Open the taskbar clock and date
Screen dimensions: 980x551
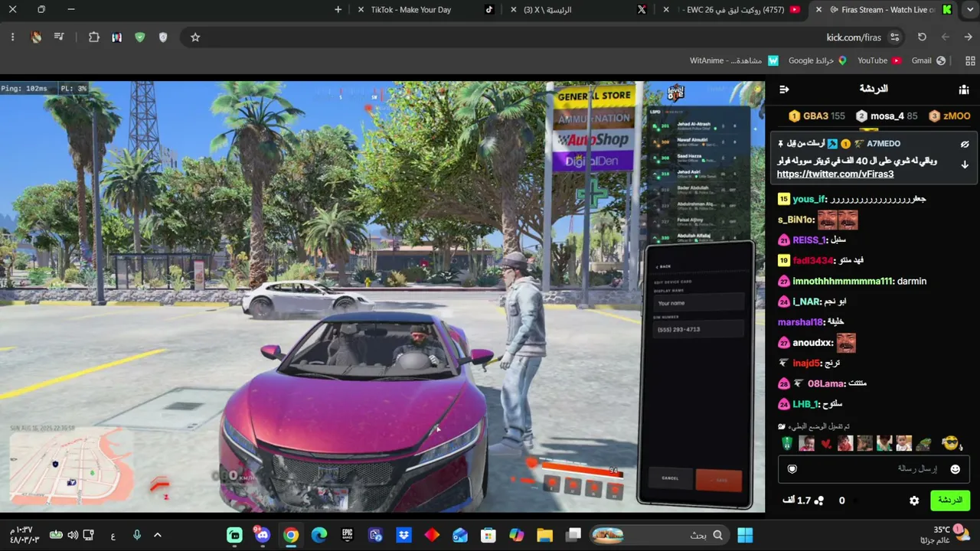[21, 535]
